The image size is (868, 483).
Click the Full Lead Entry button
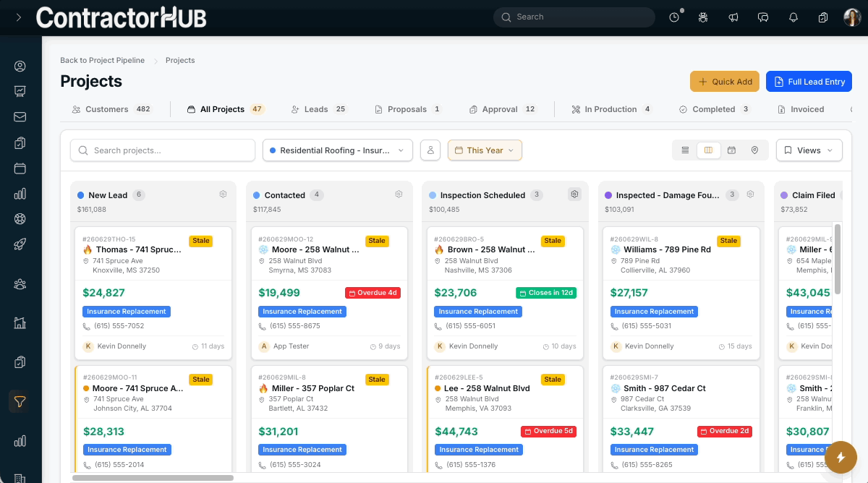click(x=809, y=82)
